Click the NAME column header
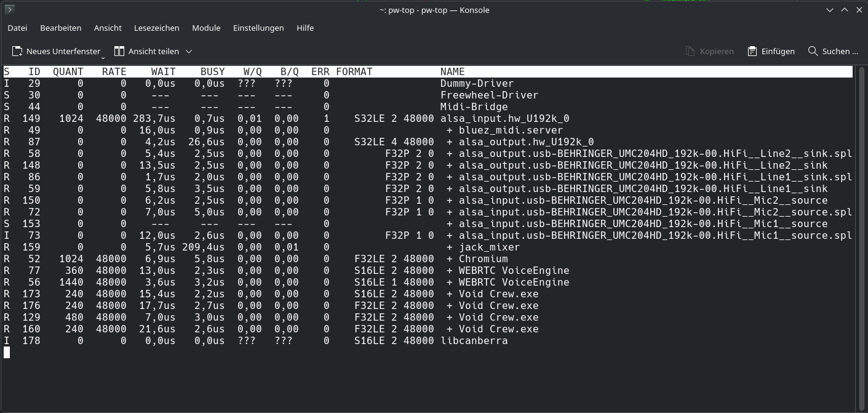This screenshot has height=413, width=868. 453,71
